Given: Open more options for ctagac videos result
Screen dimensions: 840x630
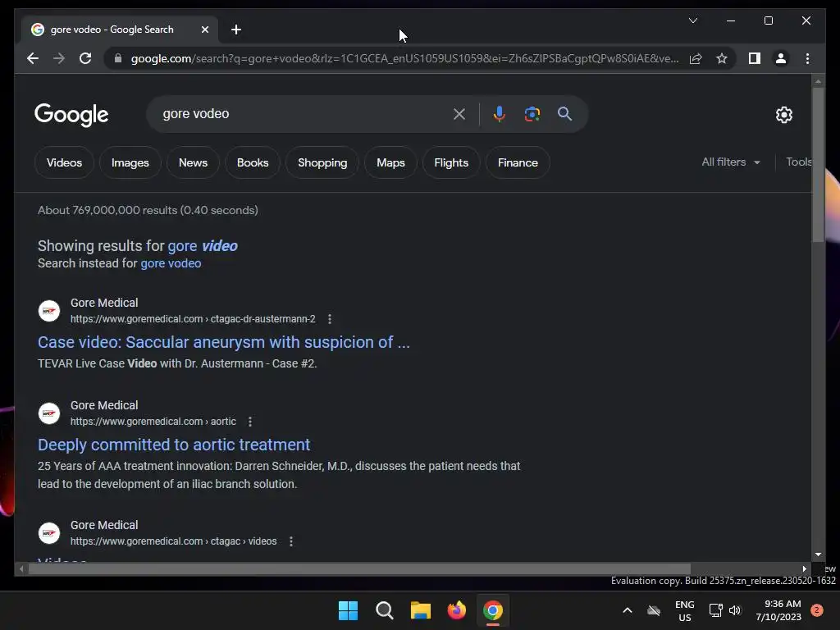Looking at the screenshot, I should pyautogui.click(x=291, y=541).
